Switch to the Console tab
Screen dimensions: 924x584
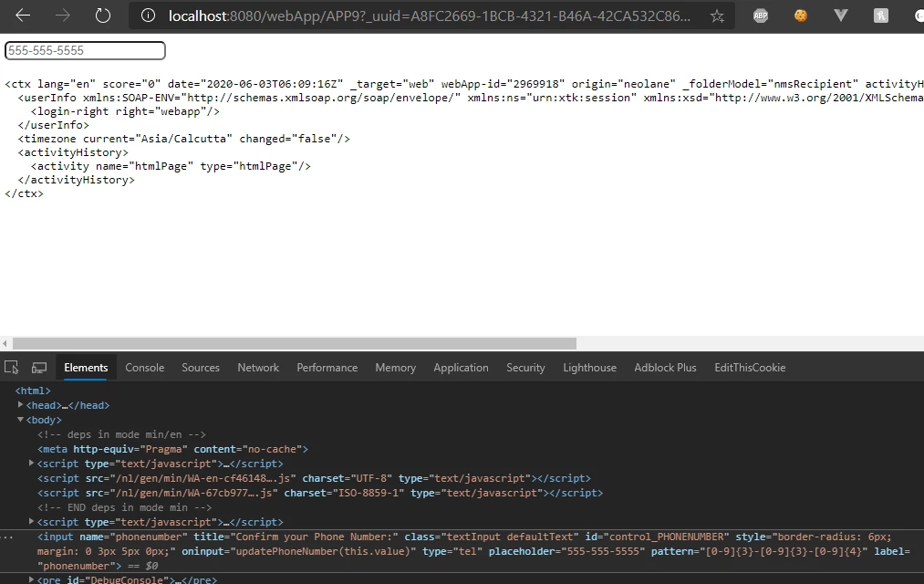[144, 368]
